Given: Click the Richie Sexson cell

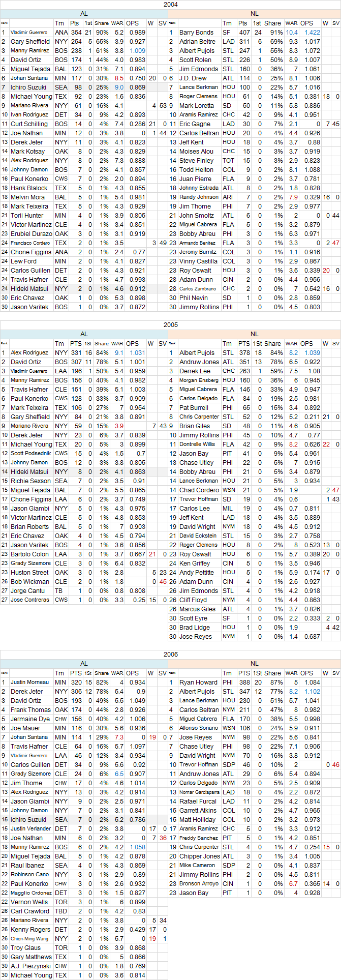Looking at the screenshot, I should pos(32,481).
